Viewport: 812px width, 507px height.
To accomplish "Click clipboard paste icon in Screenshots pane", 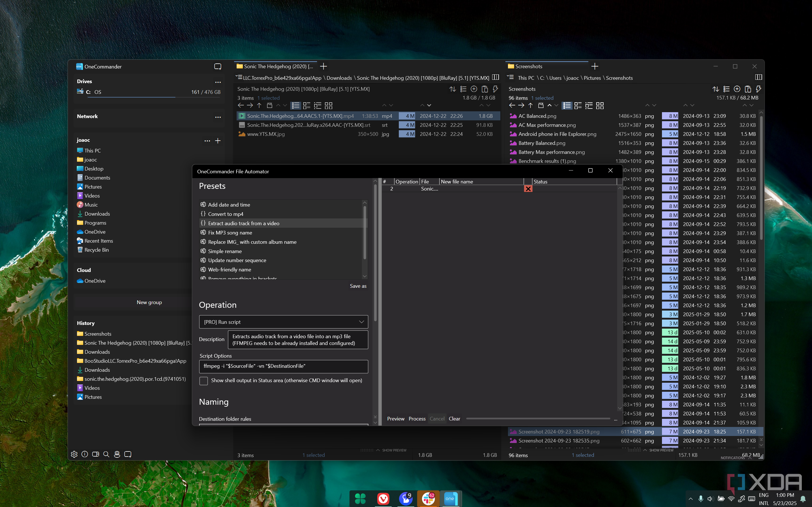I will [748, 89].
